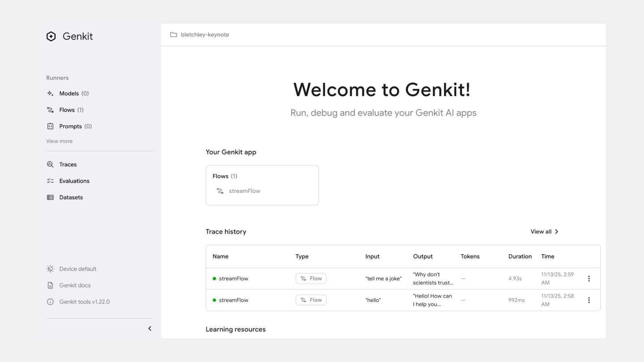Click the "Why don't scientists trust..." output cell
This screenshot has width=644, height=362.
[433, 279]
